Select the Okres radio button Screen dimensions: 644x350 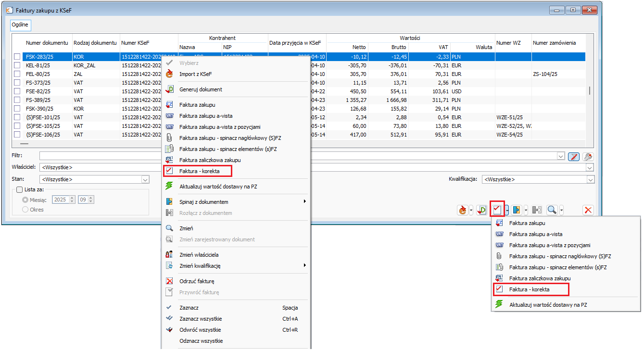pos(25,210)
